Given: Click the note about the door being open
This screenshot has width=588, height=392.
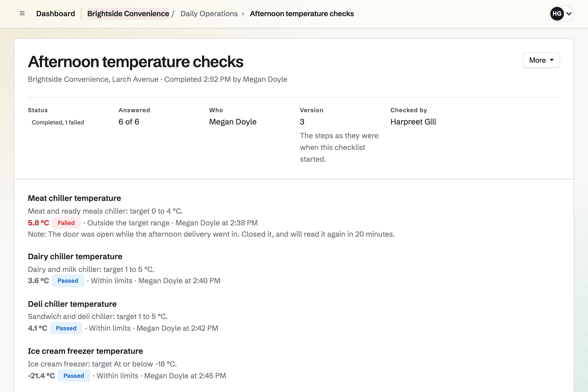Looking at the screenshot, I should [x=211, y=234].
